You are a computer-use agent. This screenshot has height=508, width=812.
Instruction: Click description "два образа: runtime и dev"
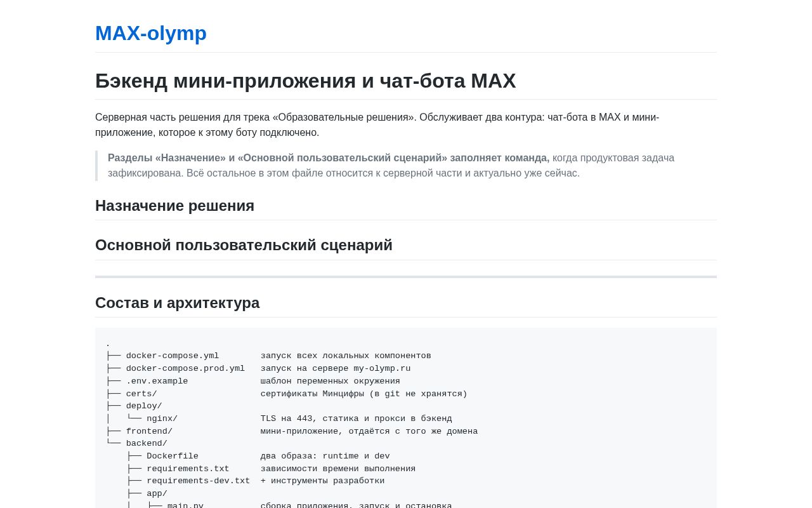pyautogui.click(x=325, y=456)
